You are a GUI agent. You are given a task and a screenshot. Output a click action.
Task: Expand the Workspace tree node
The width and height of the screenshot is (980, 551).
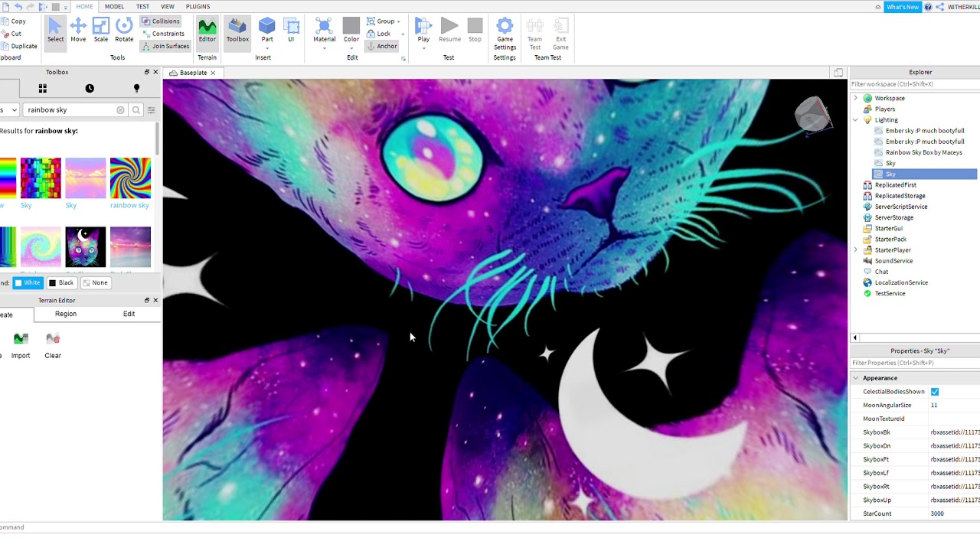[x=856, y=98]
